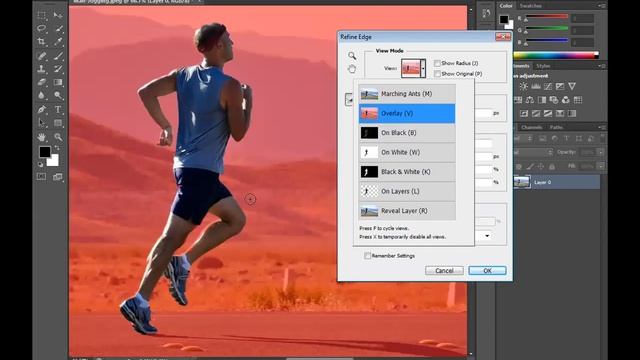Reset to default foreground and background colors
The height and width of the screenshot is (360, 640).
point(41,164)
